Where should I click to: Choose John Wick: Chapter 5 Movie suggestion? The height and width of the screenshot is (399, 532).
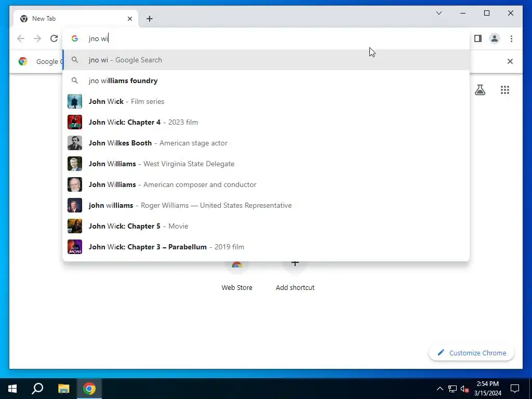[266, 226]
